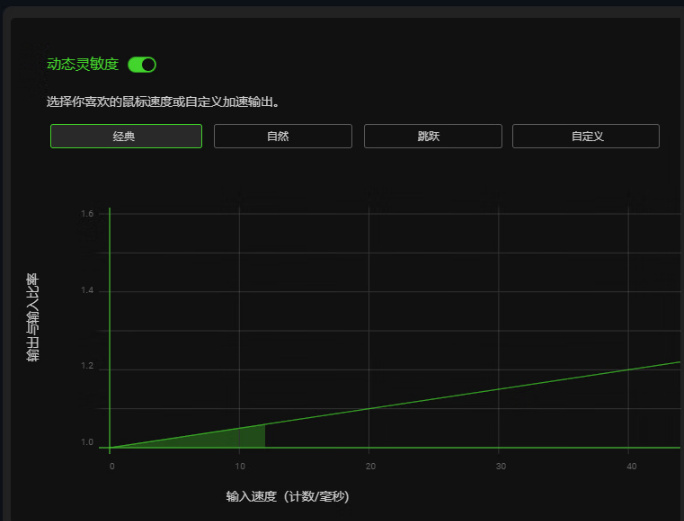Screen dimensions: 684x521
Task: Click the x-axis tick label 0
Action: [x=112, y=466]
